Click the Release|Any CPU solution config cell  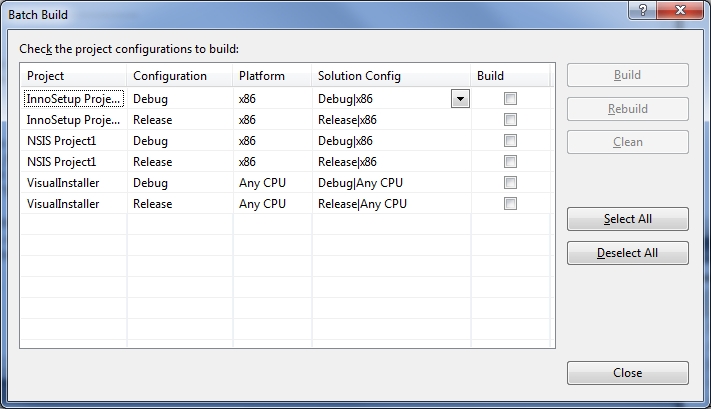391,204
